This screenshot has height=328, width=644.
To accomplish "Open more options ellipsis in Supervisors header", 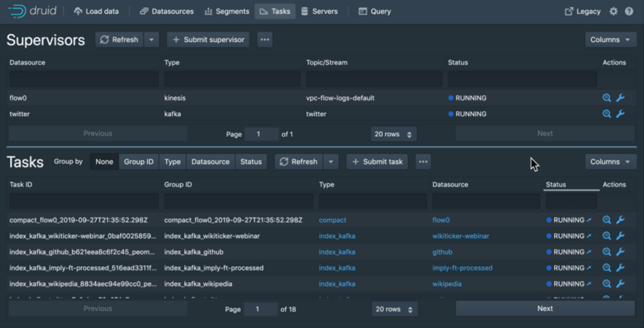I will pos(265,40).
